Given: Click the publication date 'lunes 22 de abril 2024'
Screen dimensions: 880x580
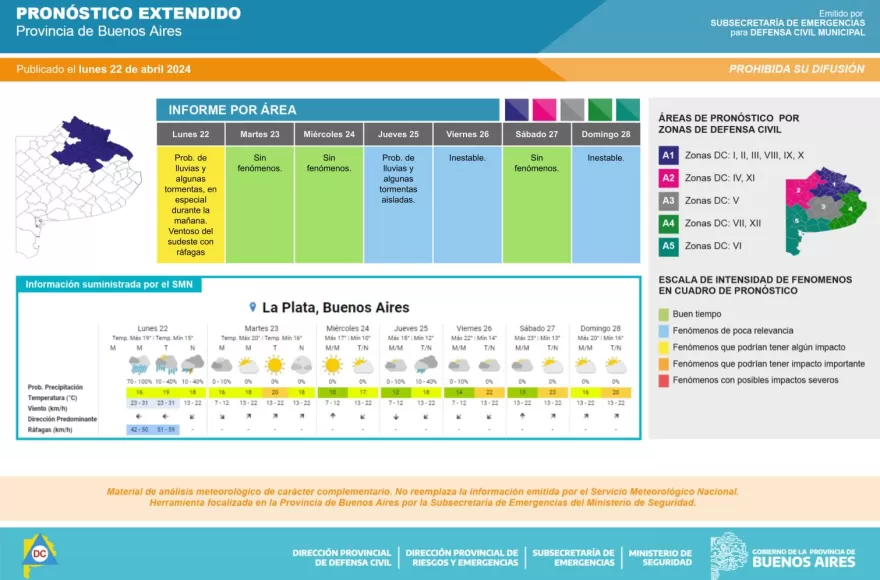Looking at the screenshot, I should pos(135,70).
